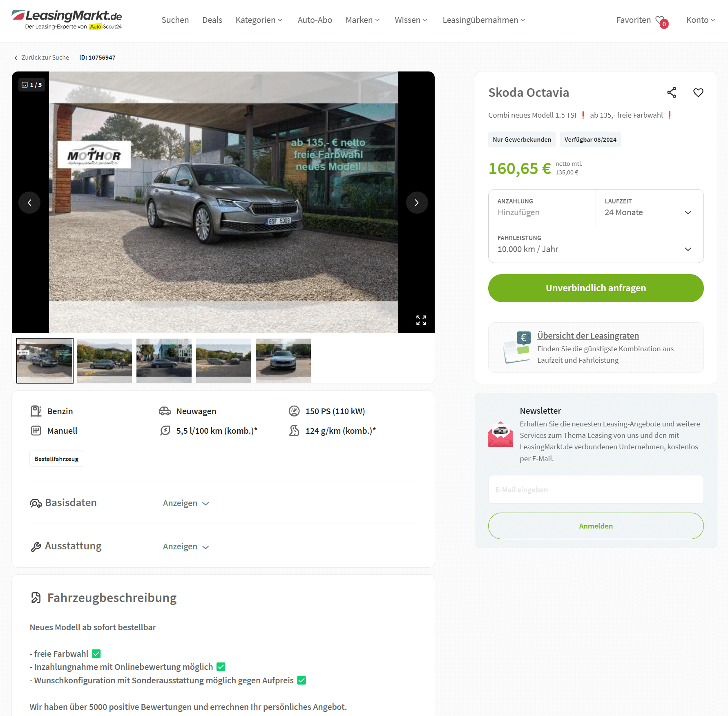Show the previous gallery image

pos(29,203)
